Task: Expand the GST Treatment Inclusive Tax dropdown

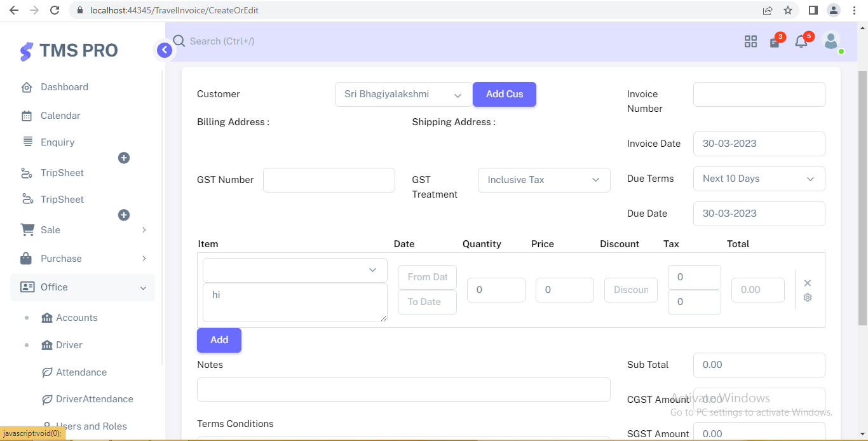Action: [543, 180]
